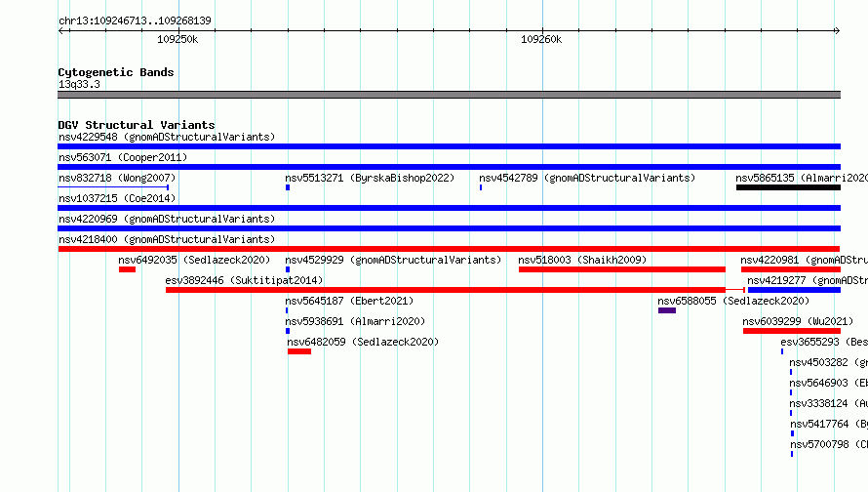Click the purple nsv6588055 Sedlazeck2020 bar
Image resolution: width=868 pixels, height=492 pixels.
click(x=667, y=310)
